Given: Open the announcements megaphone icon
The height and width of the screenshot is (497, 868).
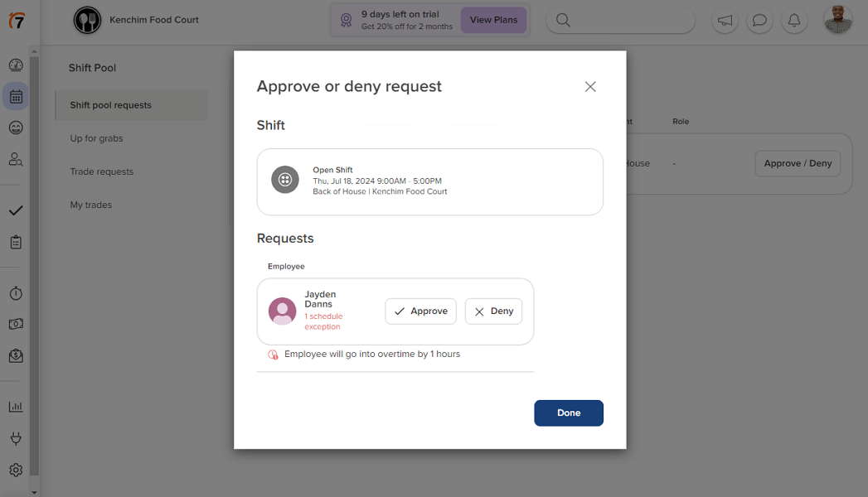Looking at the screenshot, I should click(x=725, y=20).
